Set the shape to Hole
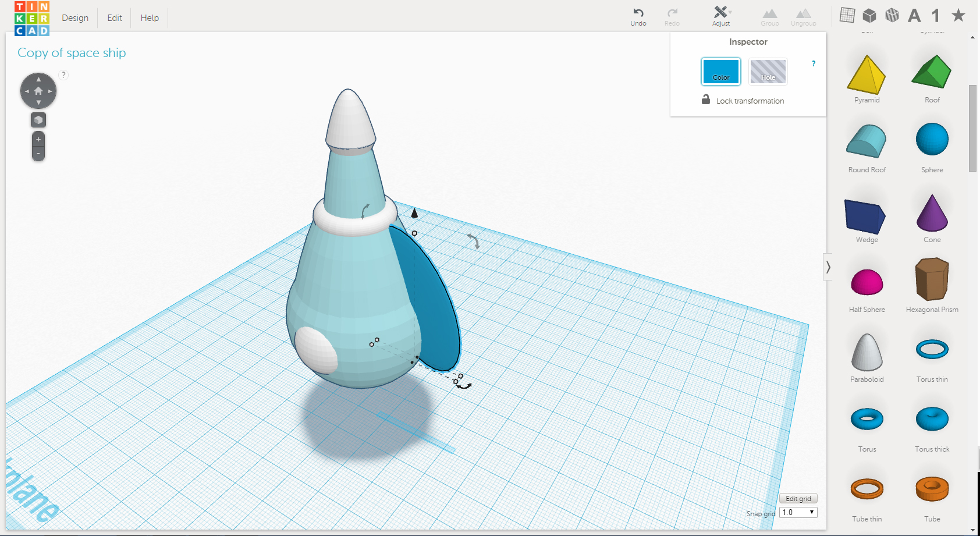980x536 pixels. click(768, 72)
